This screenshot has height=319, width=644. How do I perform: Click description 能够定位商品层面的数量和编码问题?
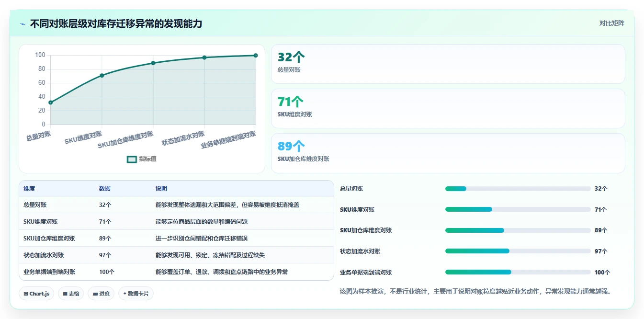tap(202, 221)
